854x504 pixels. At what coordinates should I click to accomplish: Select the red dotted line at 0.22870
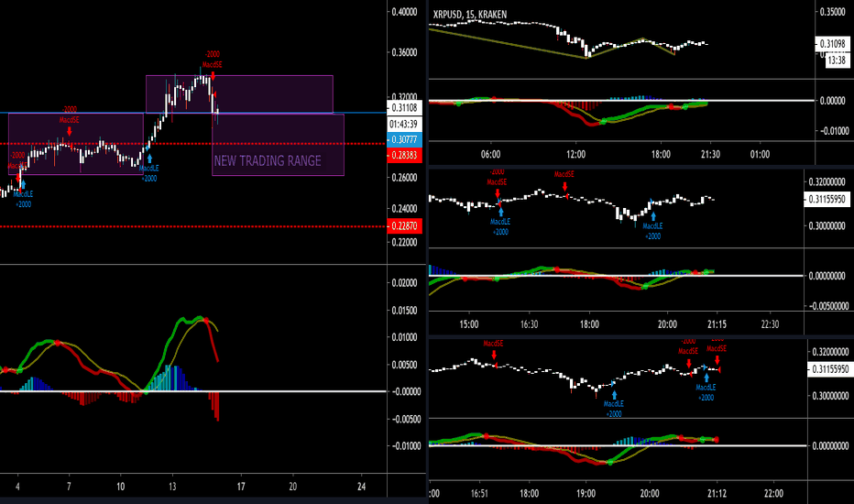click(x=193, y=226)
